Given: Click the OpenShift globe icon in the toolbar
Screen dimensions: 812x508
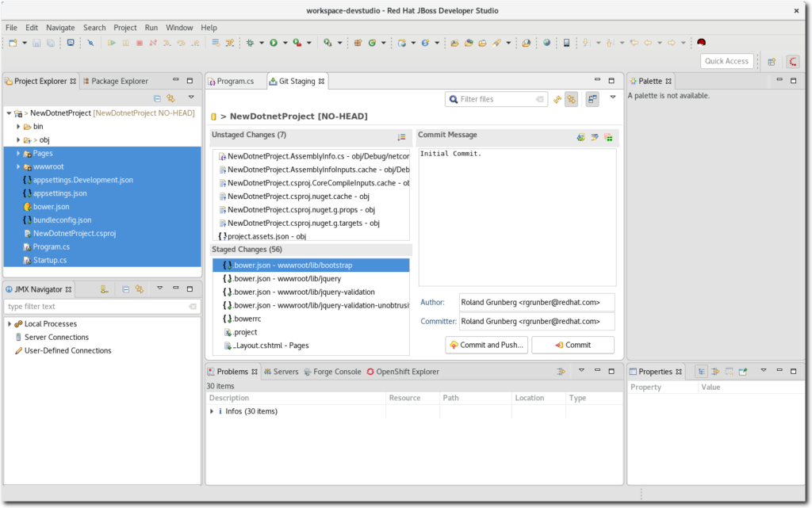Looking at the screenshot, I should [x=546, y=44].
